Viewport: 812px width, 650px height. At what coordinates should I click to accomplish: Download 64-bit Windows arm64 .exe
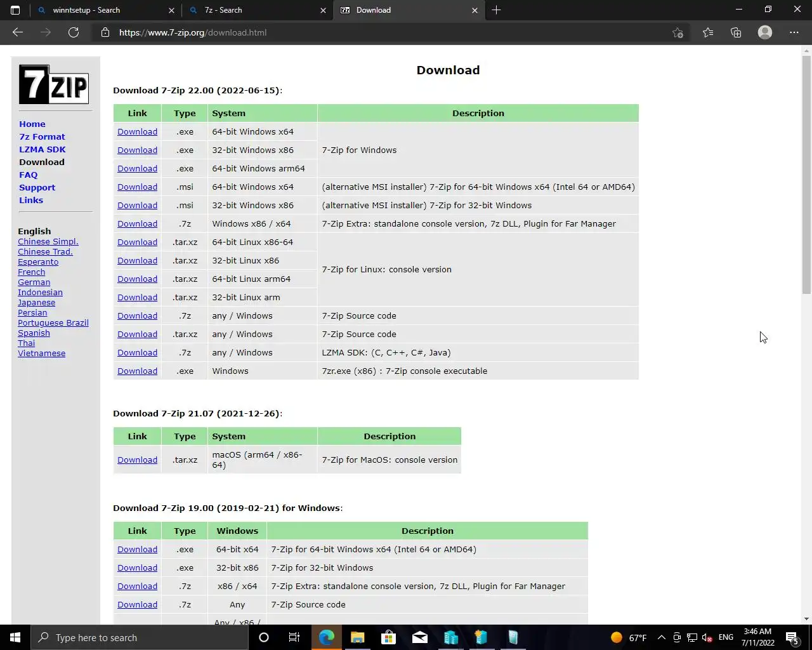pos(137,168)
